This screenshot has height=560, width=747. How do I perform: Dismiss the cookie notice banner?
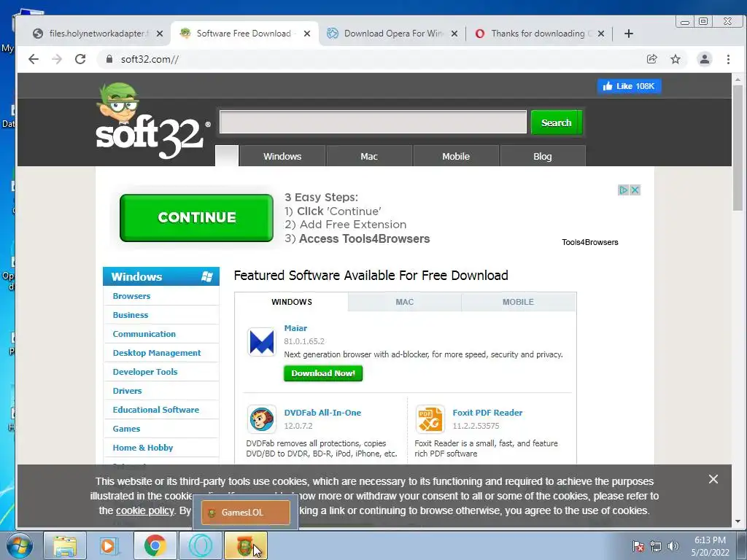pos(713,479)
